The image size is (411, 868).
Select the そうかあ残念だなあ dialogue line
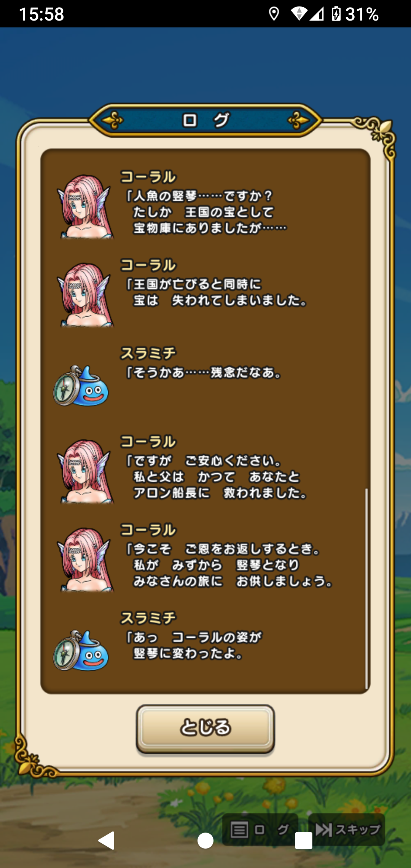[x=204, y=372]
